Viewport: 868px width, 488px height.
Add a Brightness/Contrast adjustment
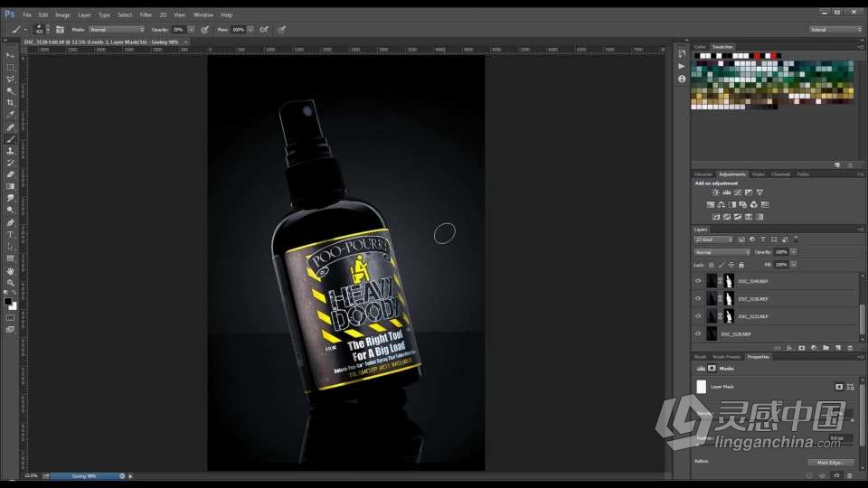click(715, 192)
